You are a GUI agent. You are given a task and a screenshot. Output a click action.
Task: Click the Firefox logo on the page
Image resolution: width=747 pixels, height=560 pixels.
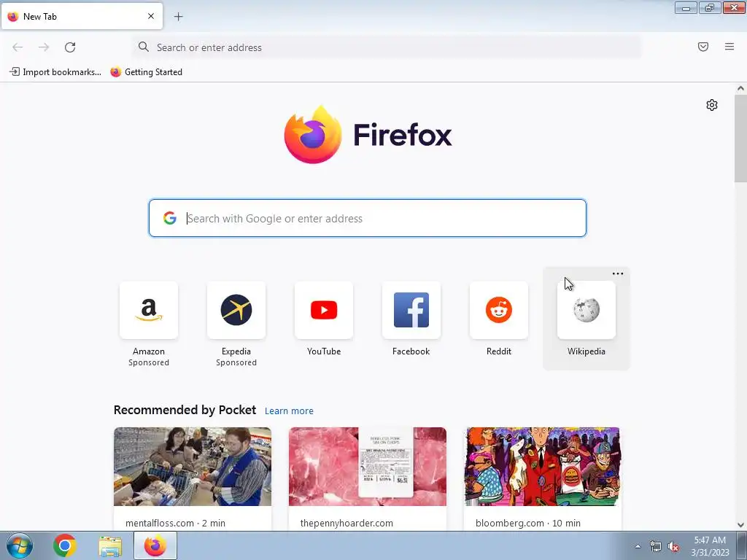368,135
